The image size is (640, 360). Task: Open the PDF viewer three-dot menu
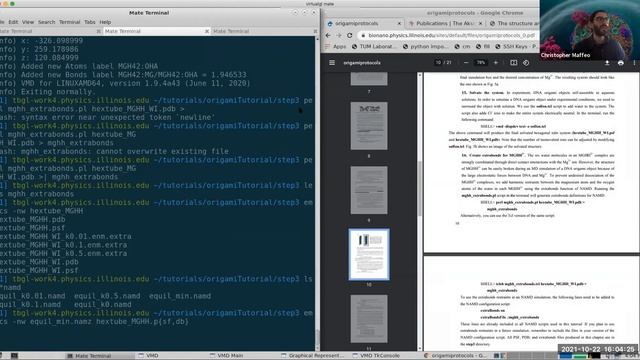coord(634,63)
